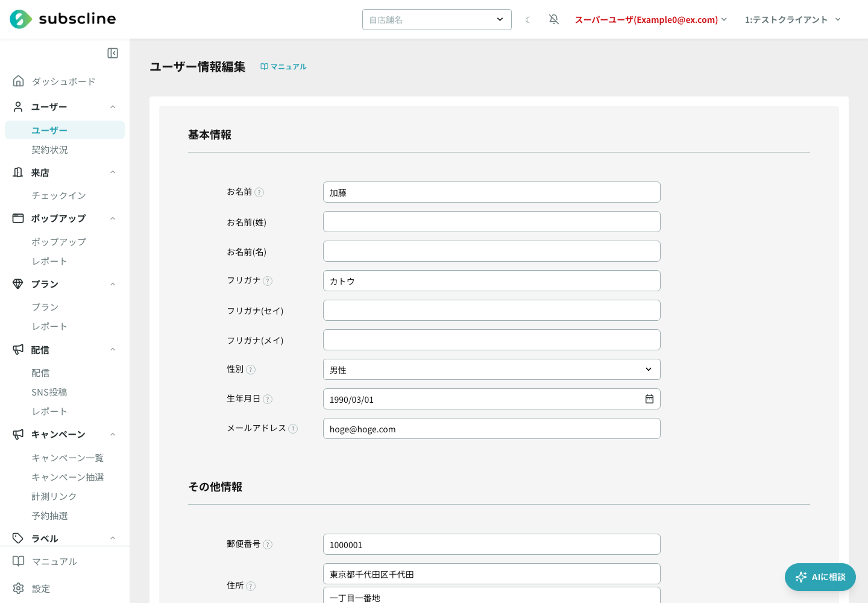Click the プラン diamond icon
Screen dimensions: 868x603
click(18, 284)
